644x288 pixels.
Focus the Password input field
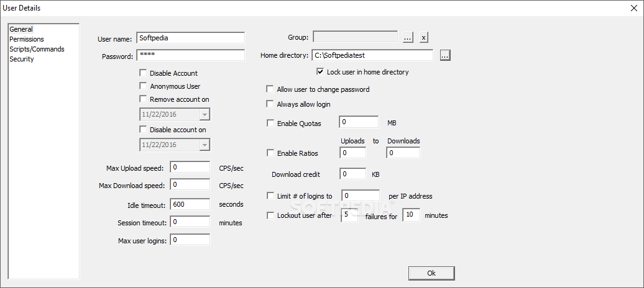click(190, 56)
